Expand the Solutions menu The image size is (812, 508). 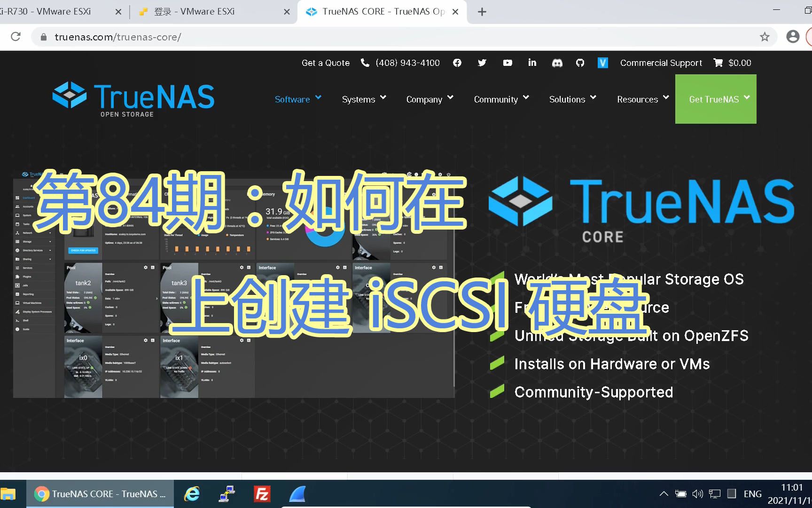coord(573,99)
